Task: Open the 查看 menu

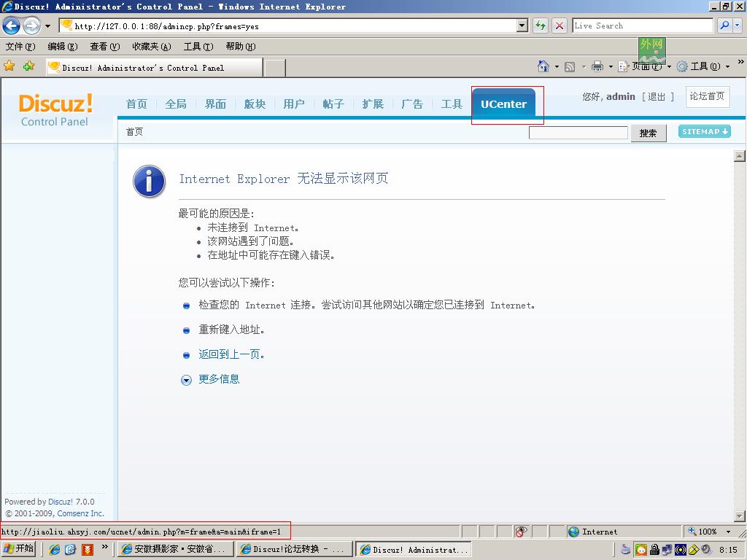Action: 105,46
